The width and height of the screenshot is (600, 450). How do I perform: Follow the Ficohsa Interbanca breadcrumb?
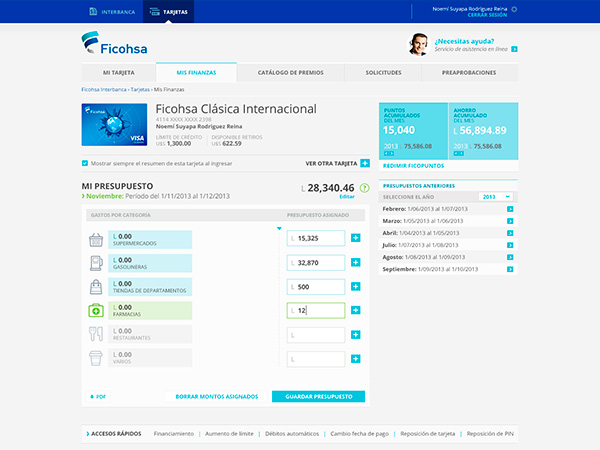(104, 89)
